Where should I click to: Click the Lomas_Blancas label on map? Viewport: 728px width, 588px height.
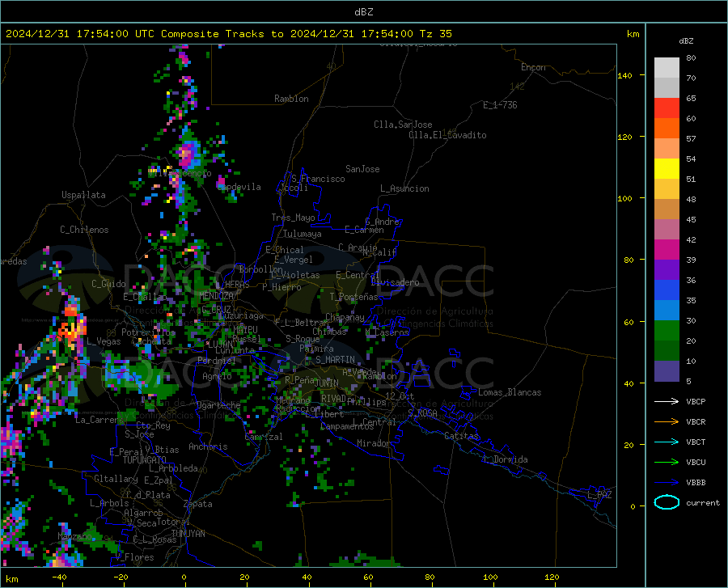(x=510, y=392)
